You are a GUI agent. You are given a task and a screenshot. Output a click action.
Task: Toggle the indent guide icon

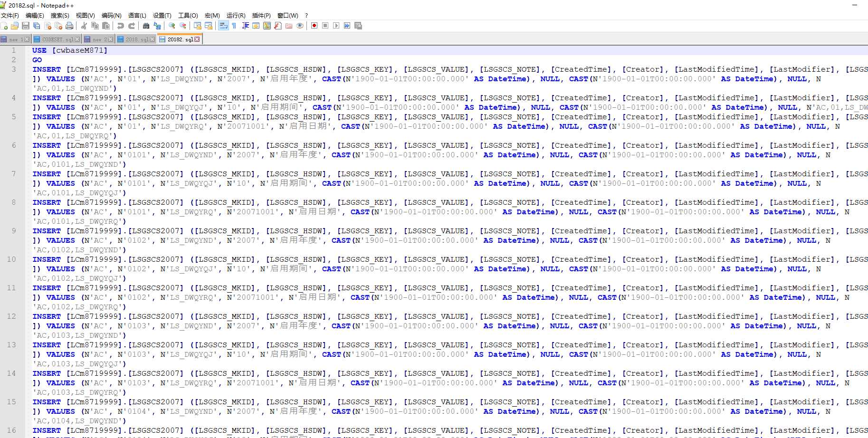pos(245,26)
